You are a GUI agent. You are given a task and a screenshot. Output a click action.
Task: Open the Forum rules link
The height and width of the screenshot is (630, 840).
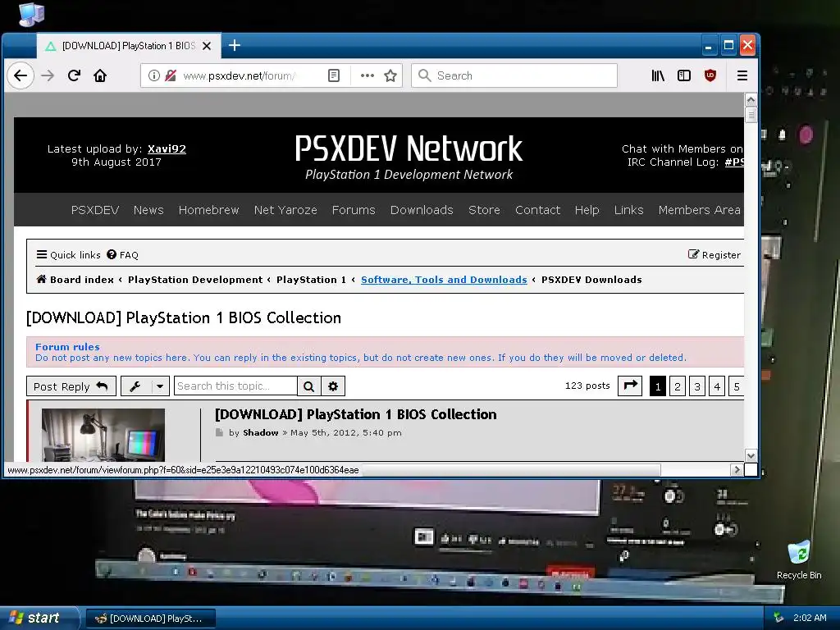coord(67,347)
